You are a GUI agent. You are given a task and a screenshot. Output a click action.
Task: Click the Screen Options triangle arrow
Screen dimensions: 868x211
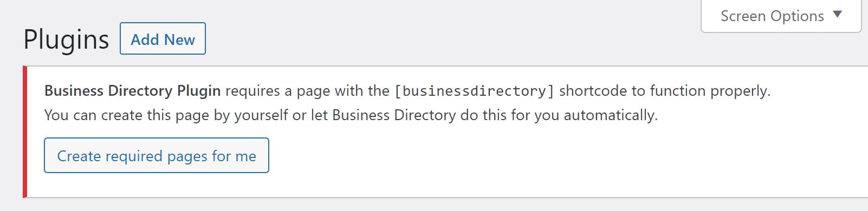pos(838,15)
